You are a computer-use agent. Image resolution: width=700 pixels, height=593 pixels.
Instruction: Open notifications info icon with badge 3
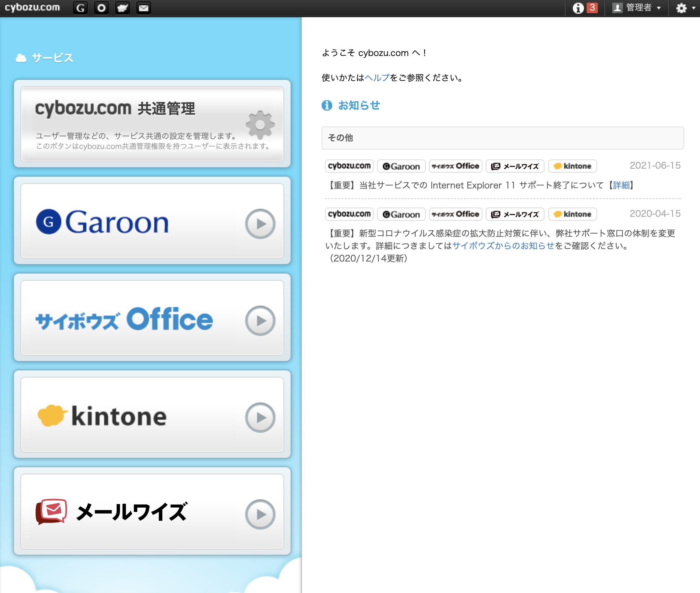585,8
